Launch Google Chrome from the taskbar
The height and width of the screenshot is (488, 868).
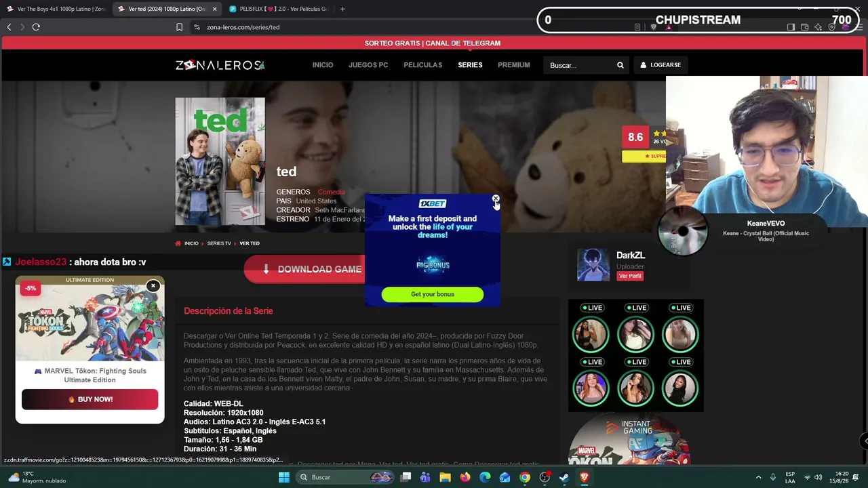click(x=525, y=477)
